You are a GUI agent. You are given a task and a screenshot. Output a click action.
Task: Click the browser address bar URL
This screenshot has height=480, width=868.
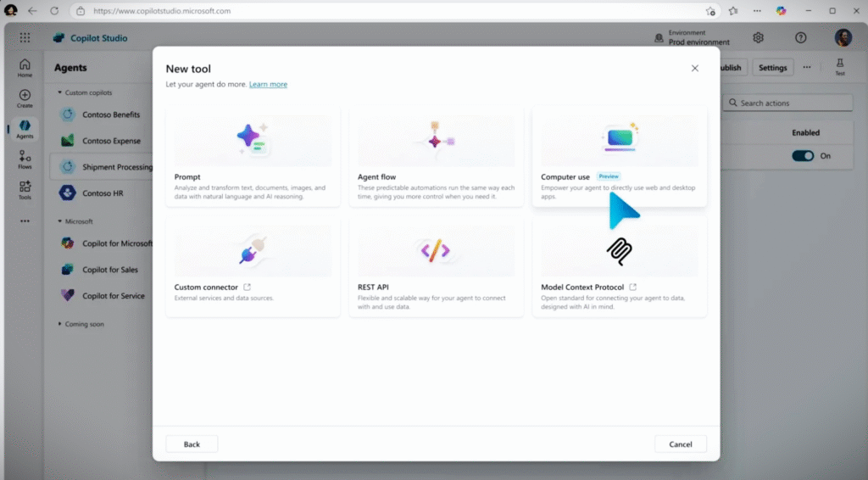pyautogui.click(x=162, y=10)
